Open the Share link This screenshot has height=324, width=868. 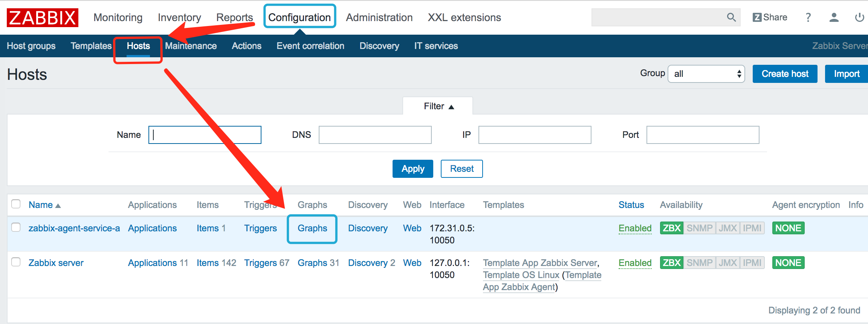770,17
